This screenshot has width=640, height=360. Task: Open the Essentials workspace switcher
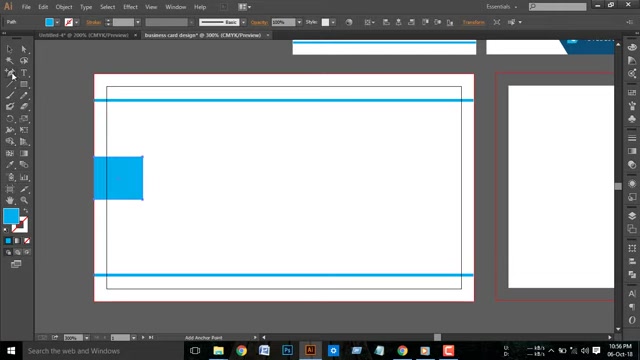tap(502, 7)
